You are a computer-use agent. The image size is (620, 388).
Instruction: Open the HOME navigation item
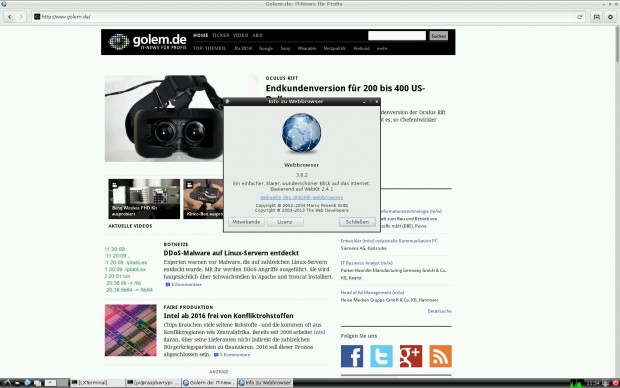point(200,35)
